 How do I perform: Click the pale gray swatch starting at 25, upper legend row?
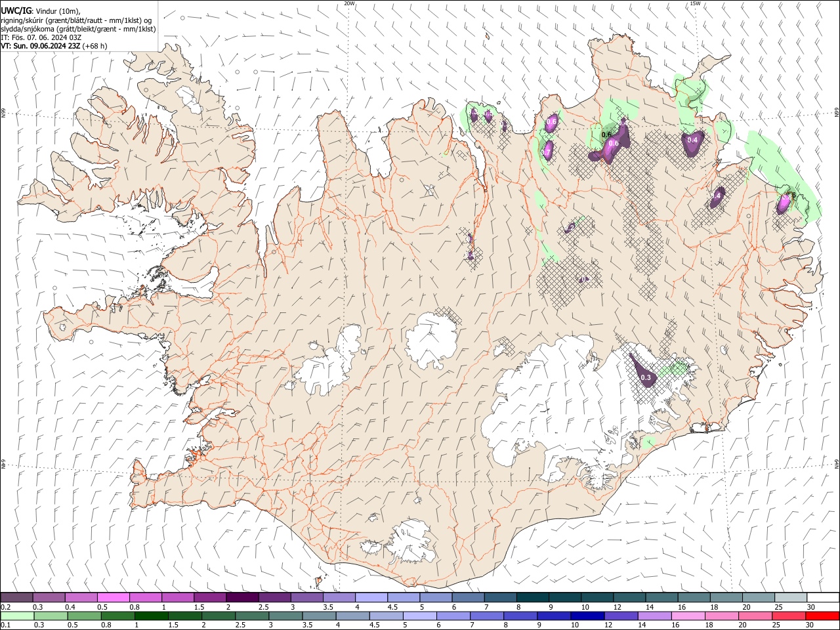791,597
